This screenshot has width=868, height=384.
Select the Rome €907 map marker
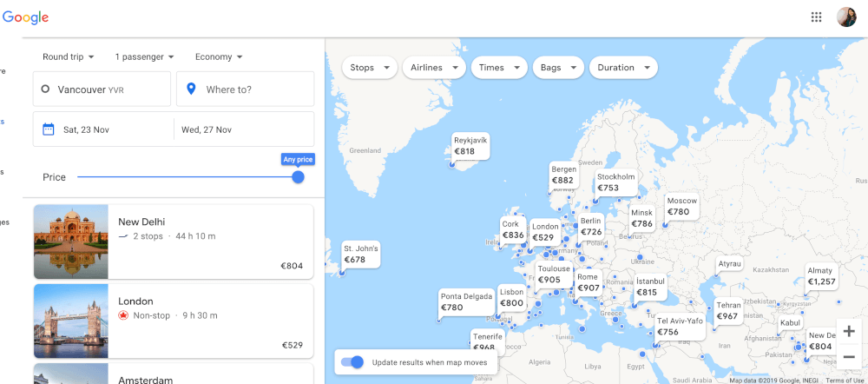tap(588, 282)
